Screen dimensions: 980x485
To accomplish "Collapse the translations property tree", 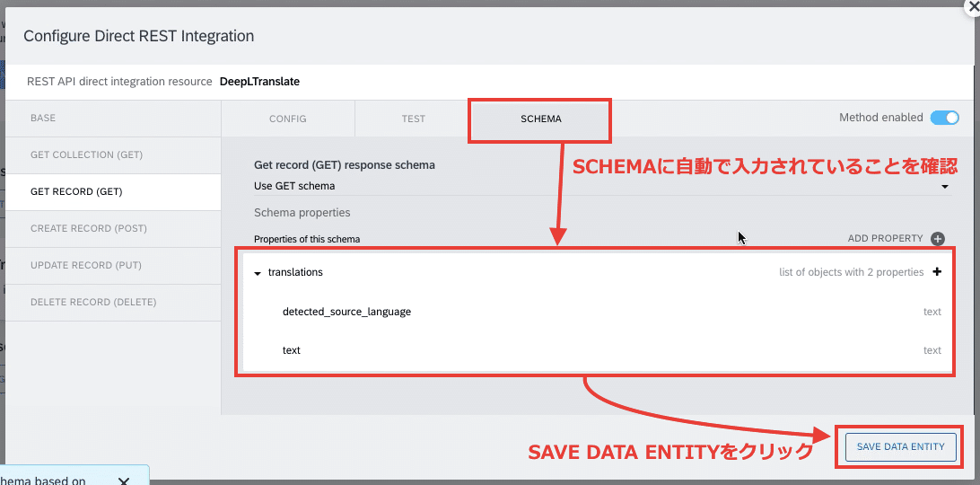I will [258, 273].
